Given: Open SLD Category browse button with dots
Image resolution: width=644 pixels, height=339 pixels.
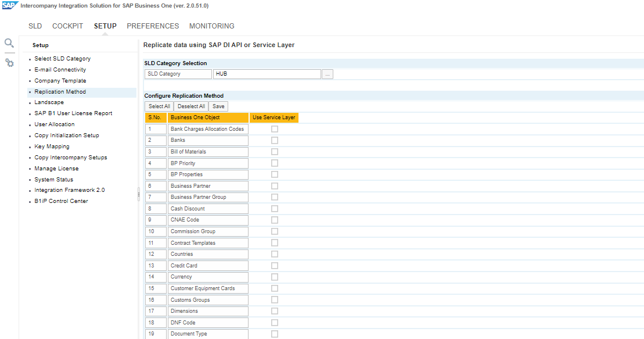Looking at the screenshot, I should 328,74.
